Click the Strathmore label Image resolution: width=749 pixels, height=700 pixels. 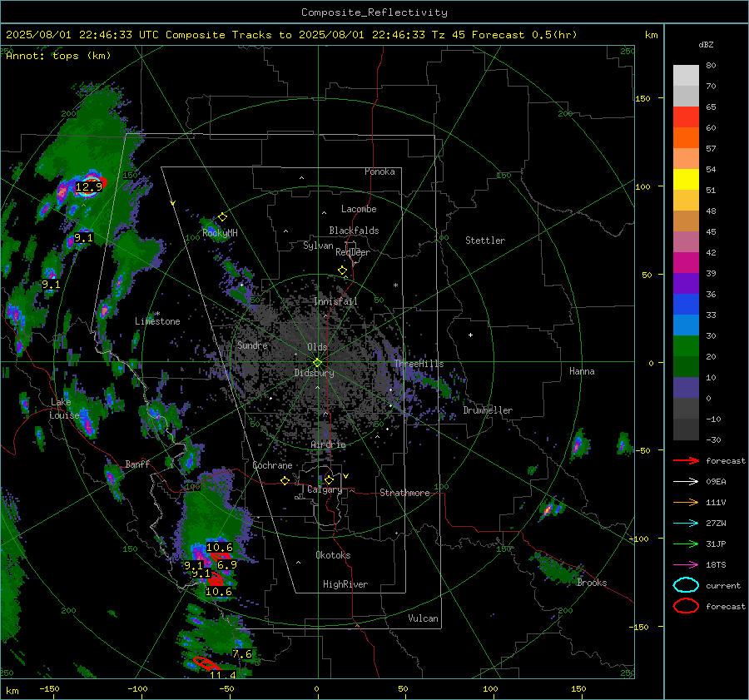[404, 493]
